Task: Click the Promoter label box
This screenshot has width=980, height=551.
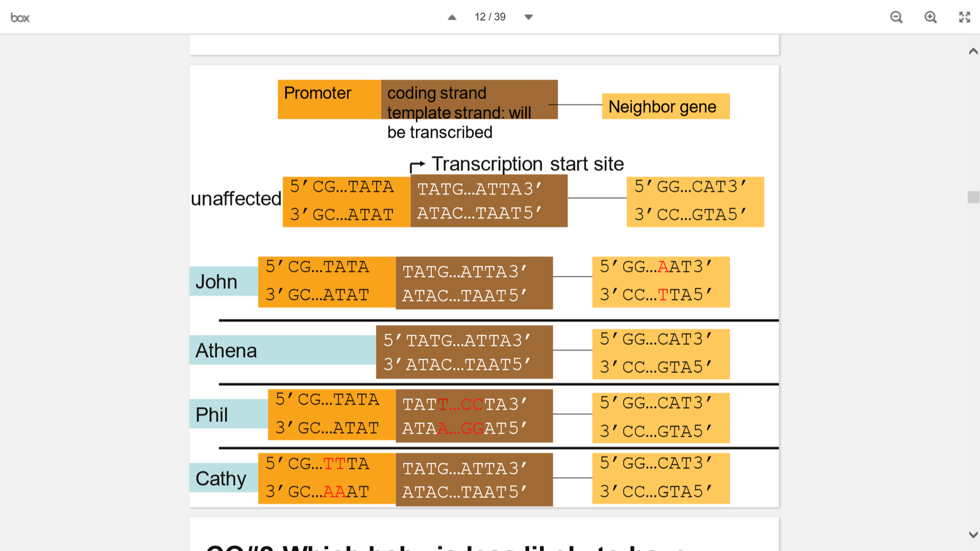Action: (330, 99)
